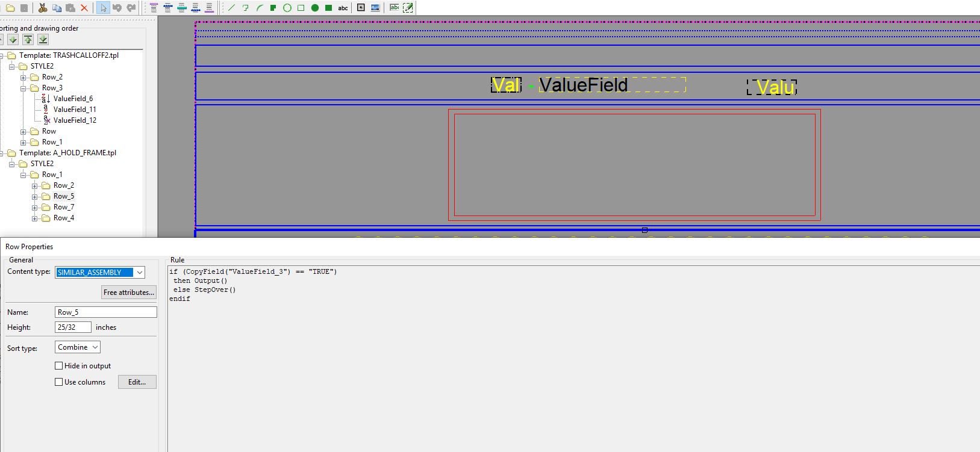Click the Edit... columns button
The width and height of the screenshot is (980, 452).
pyautogui.click(x=137, y=382)
